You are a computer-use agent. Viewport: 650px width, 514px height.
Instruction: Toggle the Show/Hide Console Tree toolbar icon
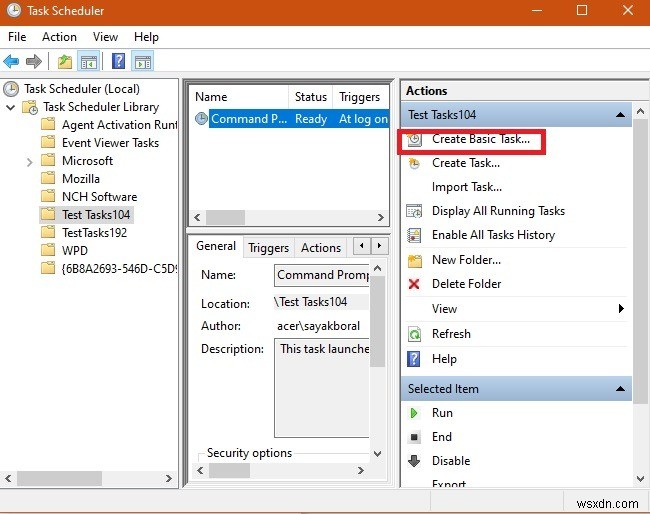tap(88, 62)
